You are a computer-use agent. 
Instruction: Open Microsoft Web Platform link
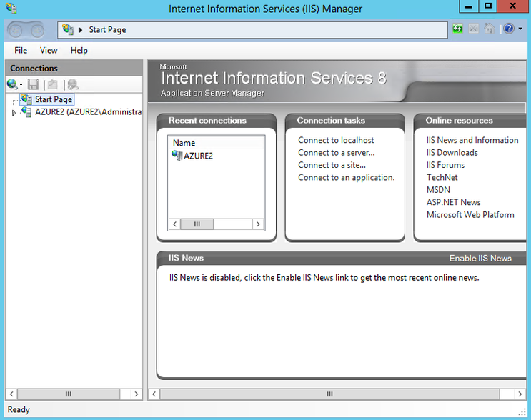(x=470, y=215)
